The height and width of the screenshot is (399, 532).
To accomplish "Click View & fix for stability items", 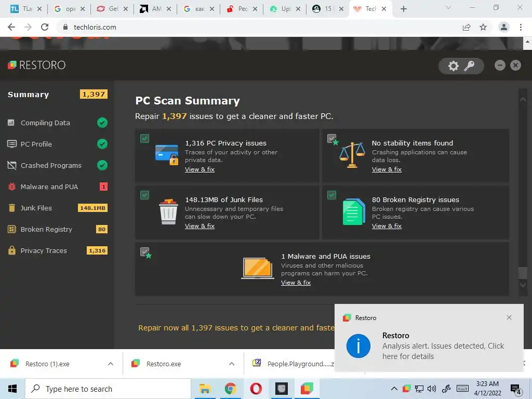I will (x=387, y=169).
